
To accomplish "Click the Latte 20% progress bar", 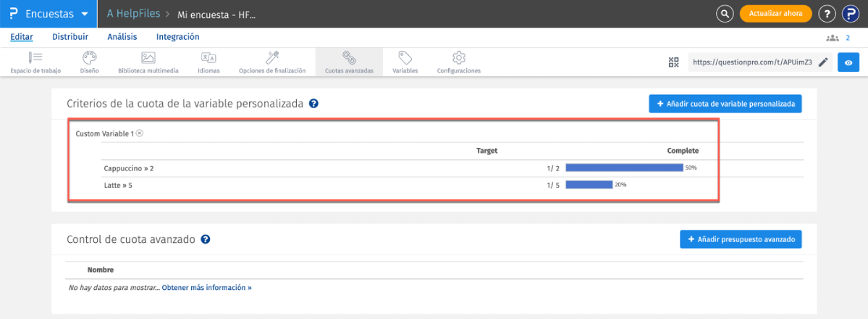I will point(589,185).
